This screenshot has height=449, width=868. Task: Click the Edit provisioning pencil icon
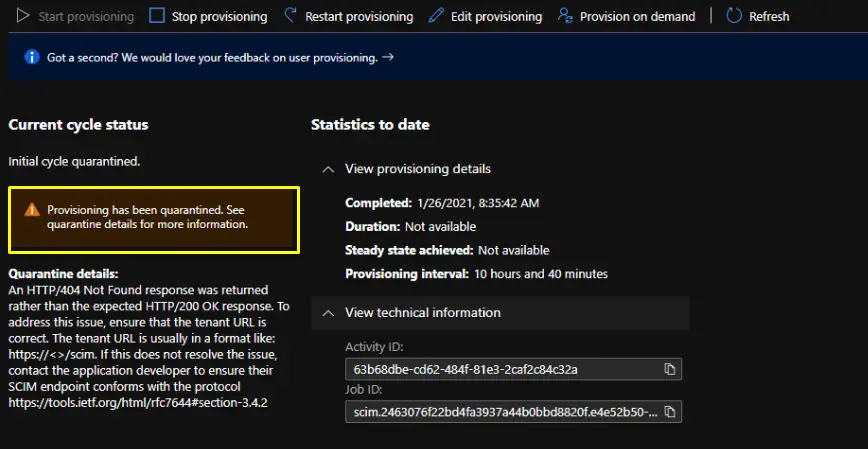coord(435,16)
